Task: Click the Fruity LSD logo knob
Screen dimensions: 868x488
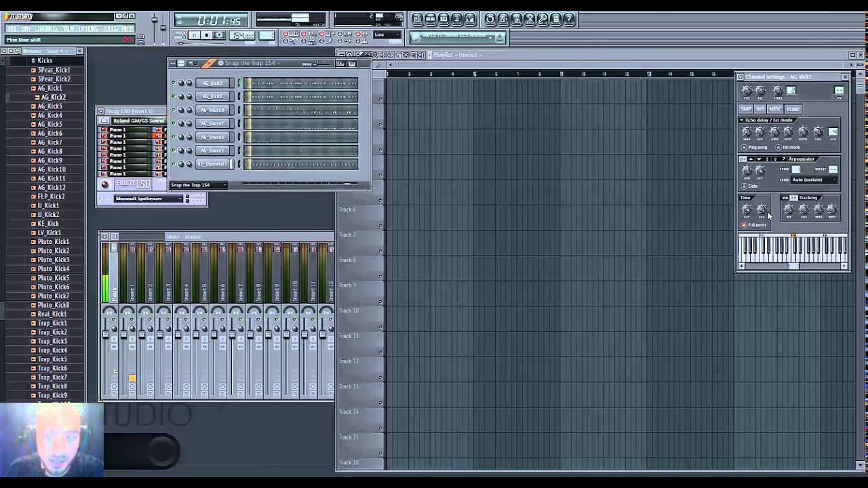Action: (x=104, y=184)
